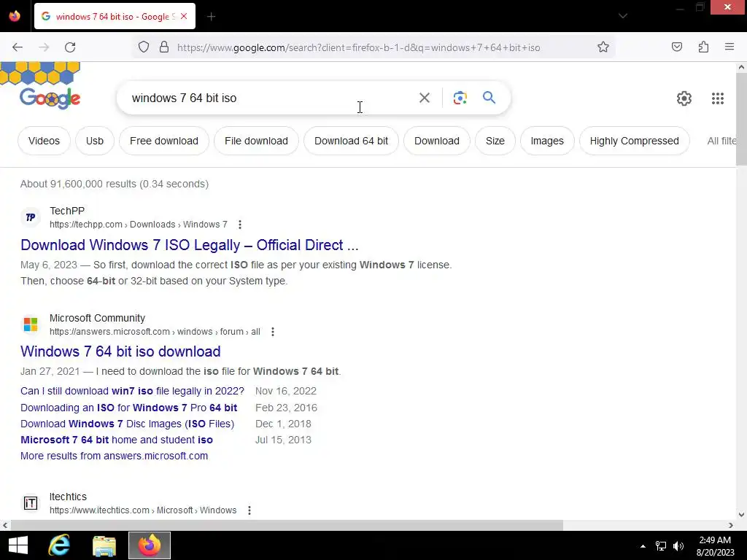747x560 pixels.
Task: Select the File download filter chip
Action: 256,141
